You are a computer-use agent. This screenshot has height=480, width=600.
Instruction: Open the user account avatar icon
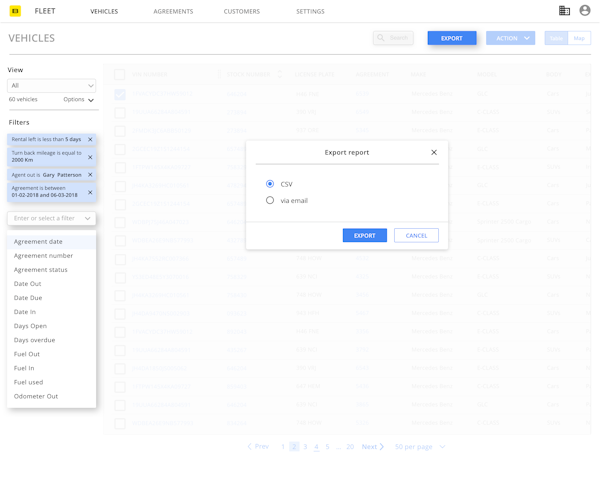point(585,10)
